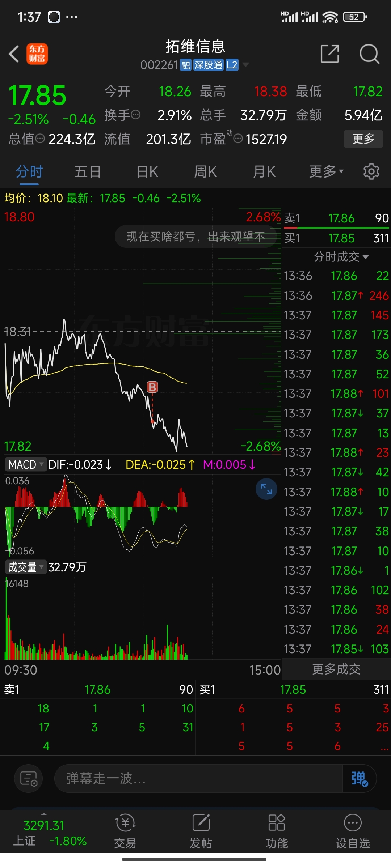Tap the 今开 18.26 value
This screenshot has height=868, width=391.
click(x=175, y=92)
